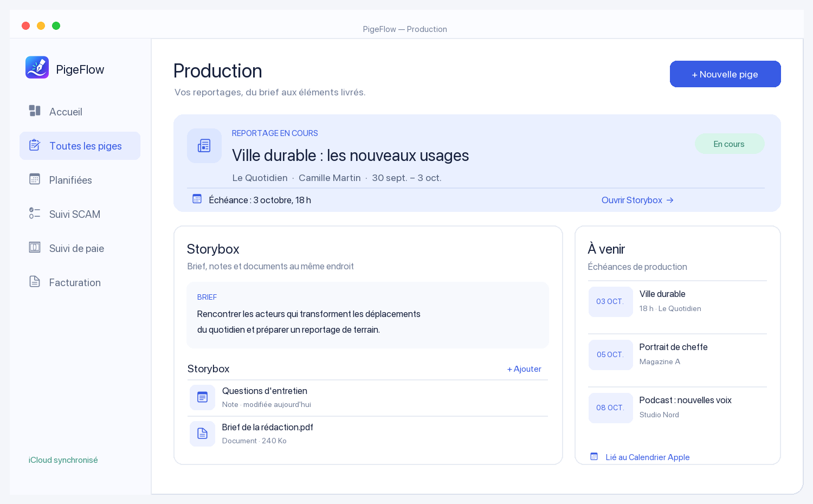The width and height of the screenshot is (813, 504).
Task: Click the newspaper icon of the current reportage
Action: click(204, 146)
